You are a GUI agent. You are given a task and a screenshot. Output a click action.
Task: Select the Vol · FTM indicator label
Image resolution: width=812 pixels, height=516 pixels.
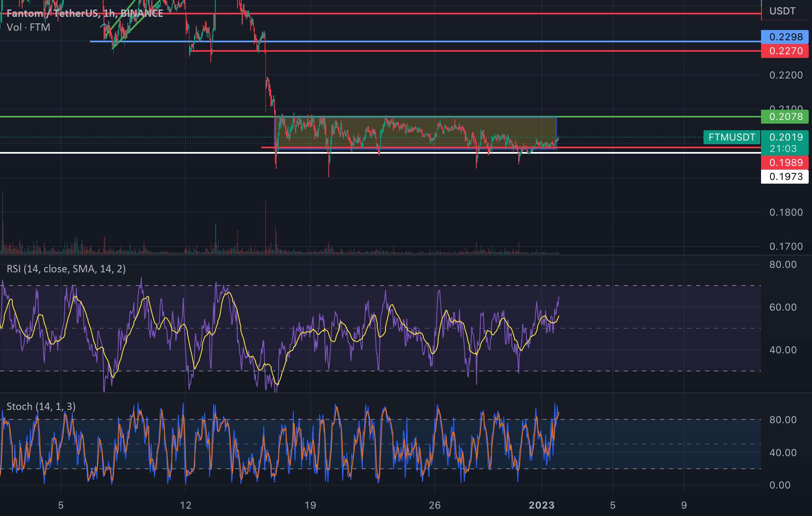pyautogui.click(x=28, y=27)
